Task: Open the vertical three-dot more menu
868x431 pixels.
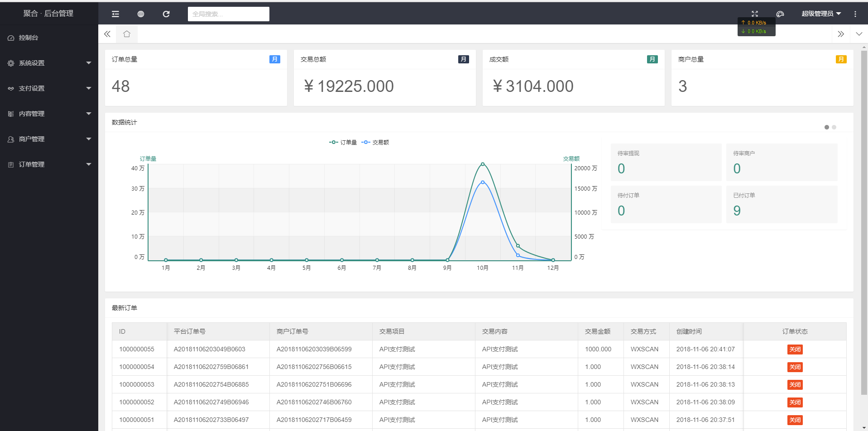Action: [855, 14]
